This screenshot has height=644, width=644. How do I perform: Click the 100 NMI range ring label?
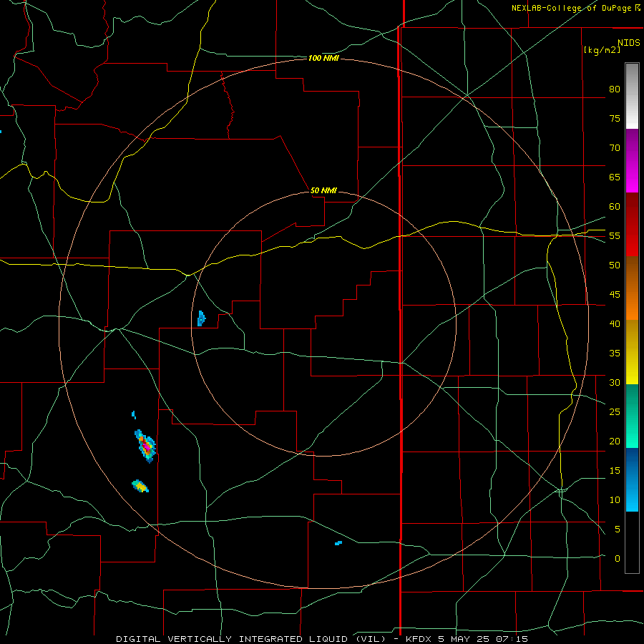tap(323, 59)
